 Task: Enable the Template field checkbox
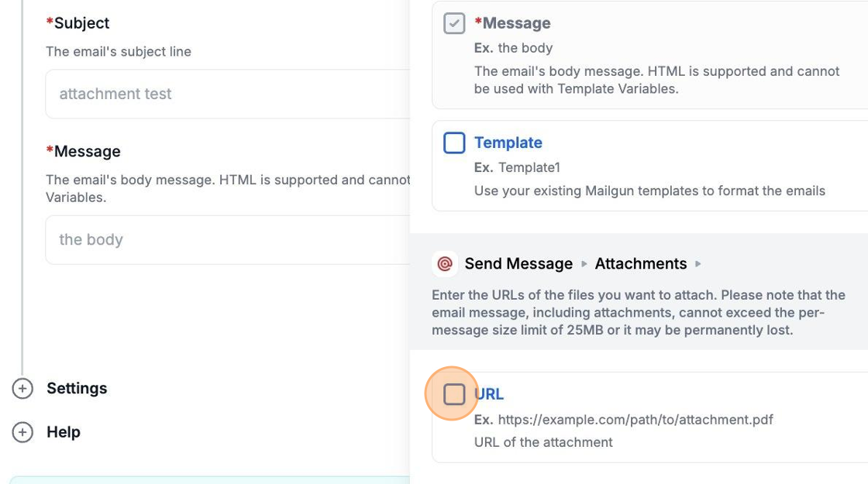[454, 143]
